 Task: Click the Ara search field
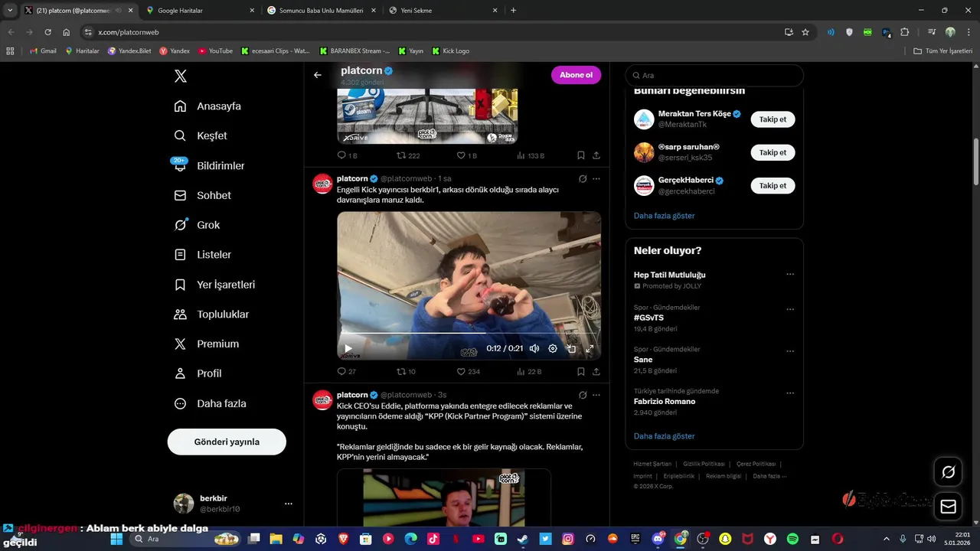tap(714, 75)
